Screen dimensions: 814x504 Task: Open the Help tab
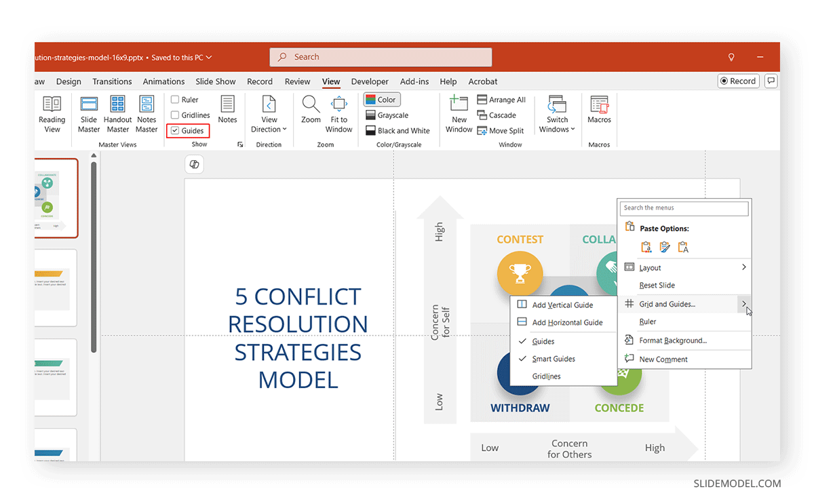pyautogui.click(x=448, y=81)
